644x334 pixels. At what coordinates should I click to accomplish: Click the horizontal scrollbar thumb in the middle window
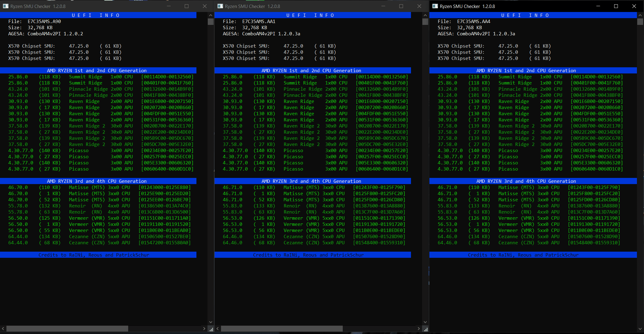point(282,329)
